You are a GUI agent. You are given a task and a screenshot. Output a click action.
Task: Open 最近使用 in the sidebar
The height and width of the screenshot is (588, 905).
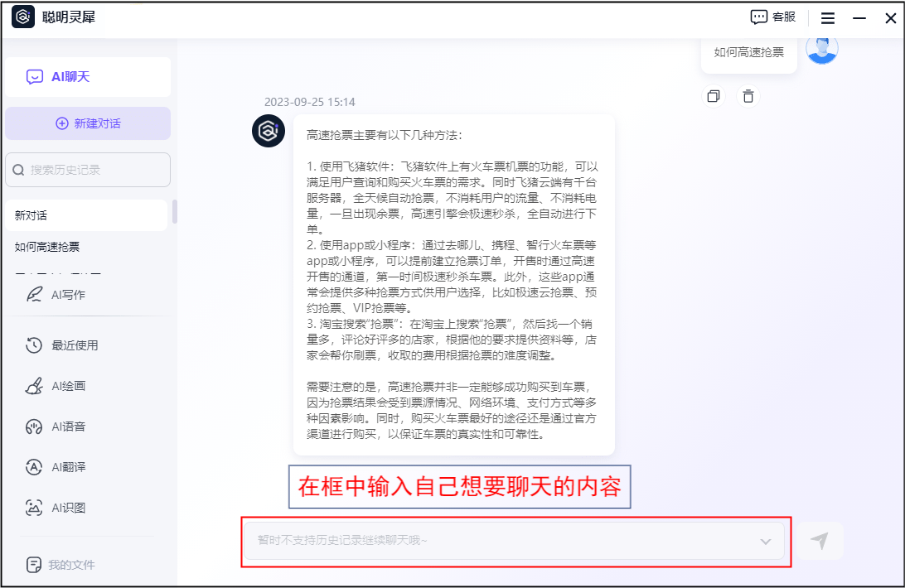75,345
